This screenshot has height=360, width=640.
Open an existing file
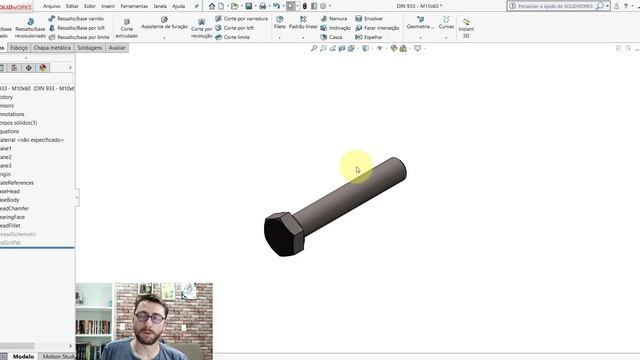[x=234, y=6]
